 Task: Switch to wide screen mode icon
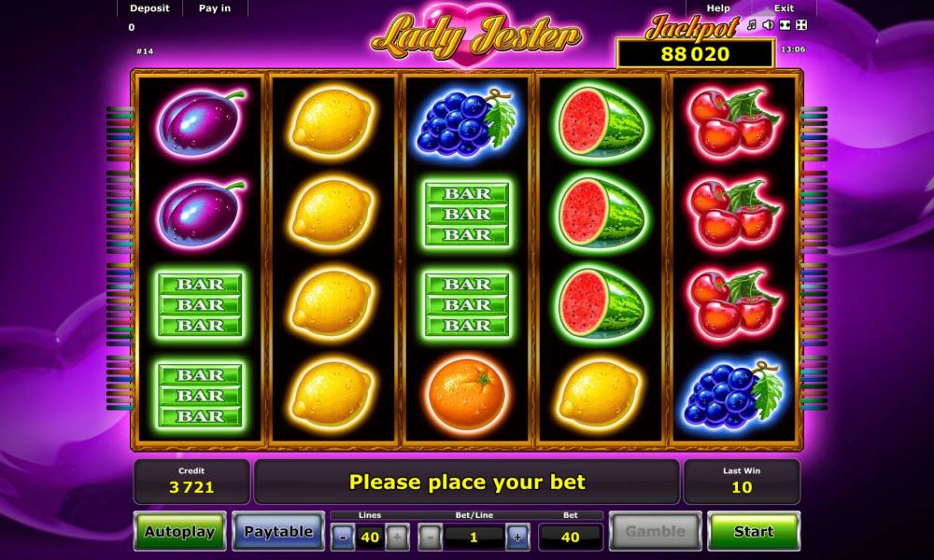[x=785, y=25]
